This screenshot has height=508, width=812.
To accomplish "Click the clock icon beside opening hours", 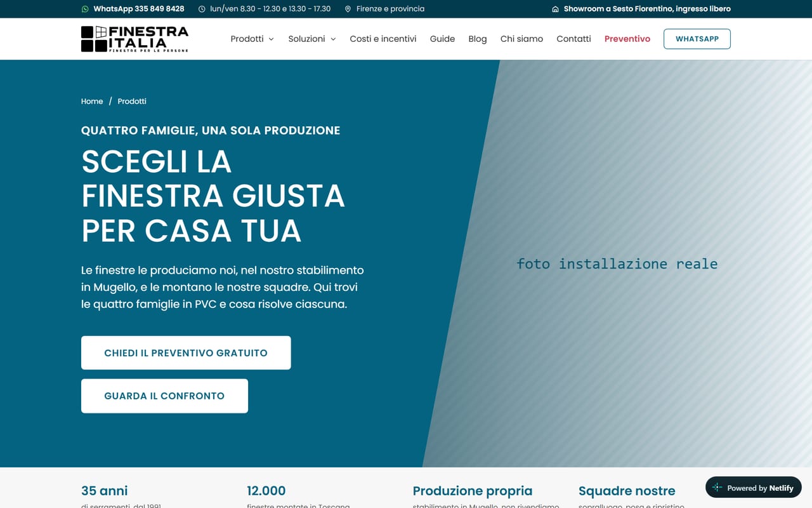I will 202,9.
